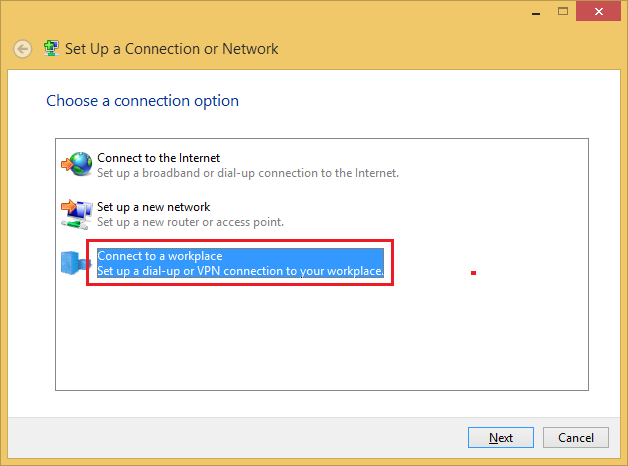The image size is (628, 466).
Task: Minimize the wizard window
Action: pos(536,12)
